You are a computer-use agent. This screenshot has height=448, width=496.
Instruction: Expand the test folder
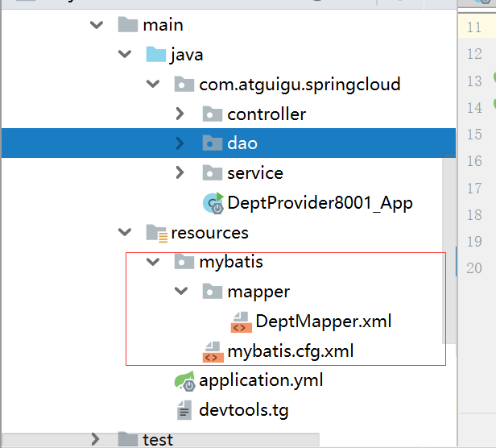coord(97,439)
